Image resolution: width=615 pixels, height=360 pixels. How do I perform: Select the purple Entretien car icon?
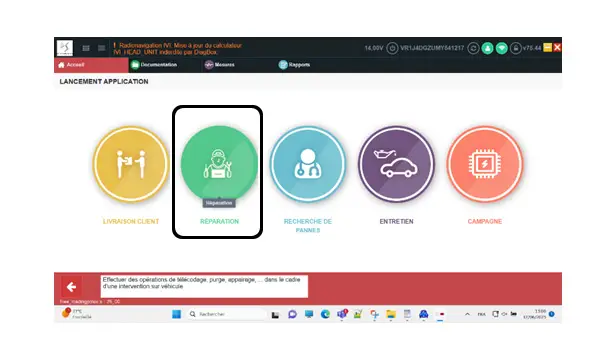point(396,164)
